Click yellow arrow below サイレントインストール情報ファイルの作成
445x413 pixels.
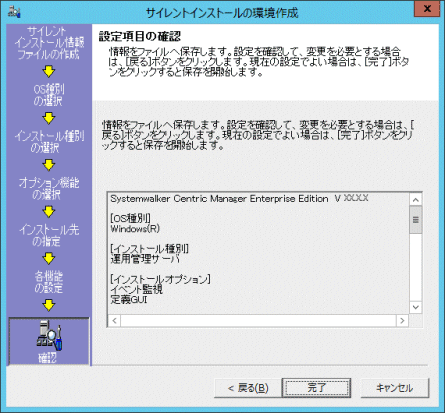[x=49, y=72]
